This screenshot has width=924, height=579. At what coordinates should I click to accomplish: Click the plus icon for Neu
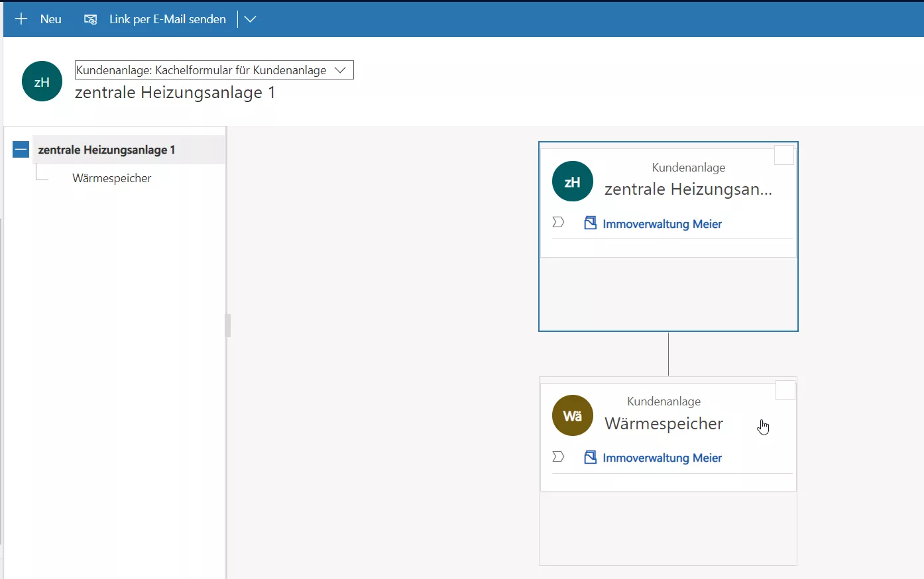(21, 19)
